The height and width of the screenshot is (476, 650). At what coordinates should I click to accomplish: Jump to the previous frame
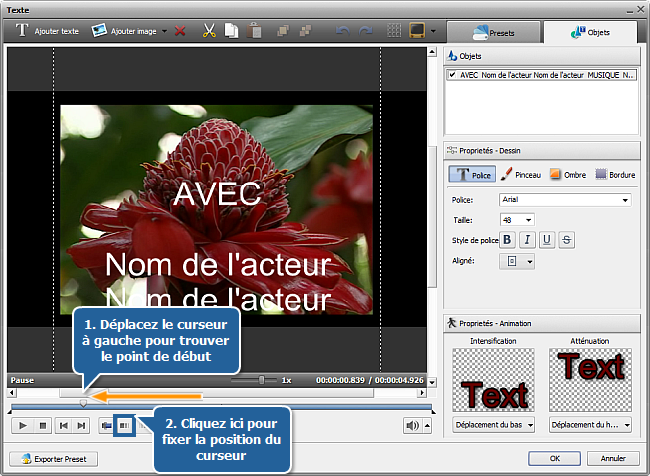click(x=62, y=425)
